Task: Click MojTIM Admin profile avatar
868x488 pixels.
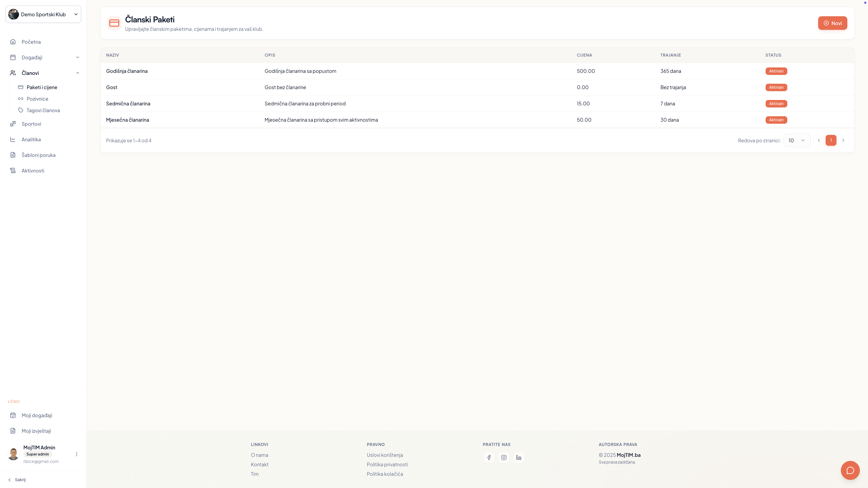Action: [x=14, y=454]
